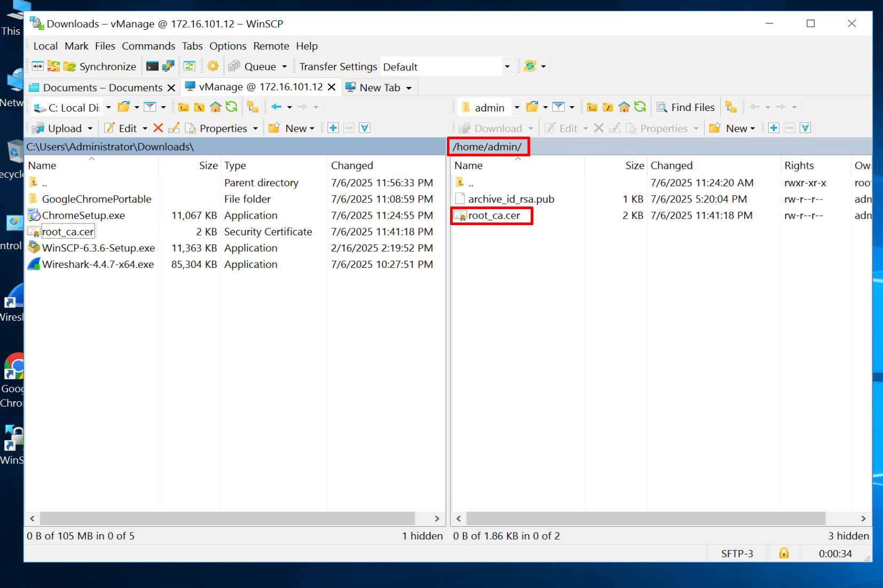Go to local home directory icon

pos(215,107)
